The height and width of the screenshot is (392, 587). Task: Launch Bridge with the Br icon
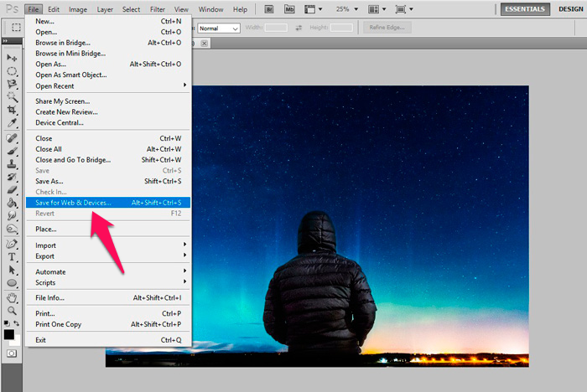coord(268,9)
